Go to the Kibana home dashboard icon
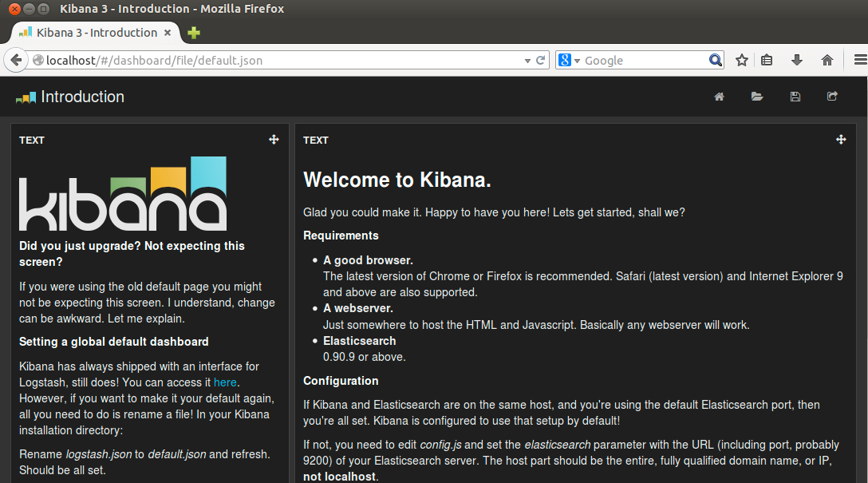The image size is (868, 483). 719,97
